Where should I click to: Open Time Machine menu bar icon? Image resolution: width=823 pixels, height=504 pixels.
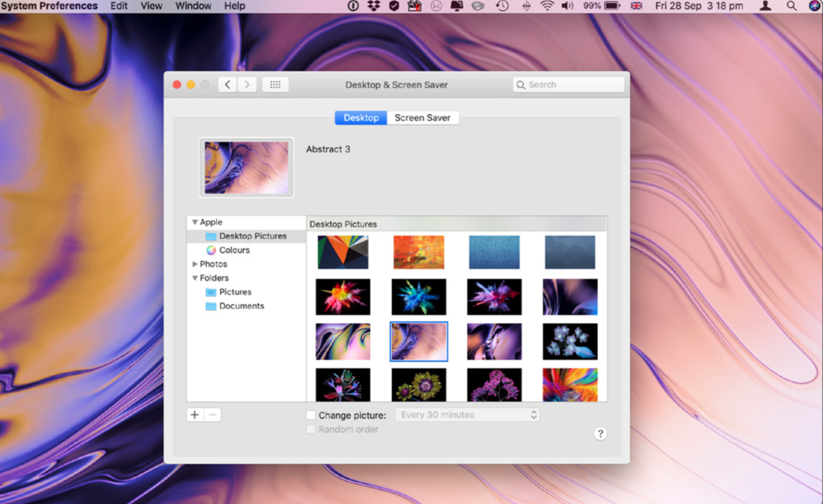[x=502, y=6]
